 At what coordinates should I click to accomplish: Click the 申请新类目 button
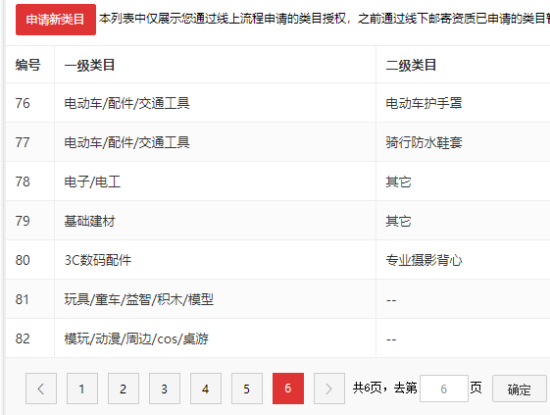(x=56, y=19)
